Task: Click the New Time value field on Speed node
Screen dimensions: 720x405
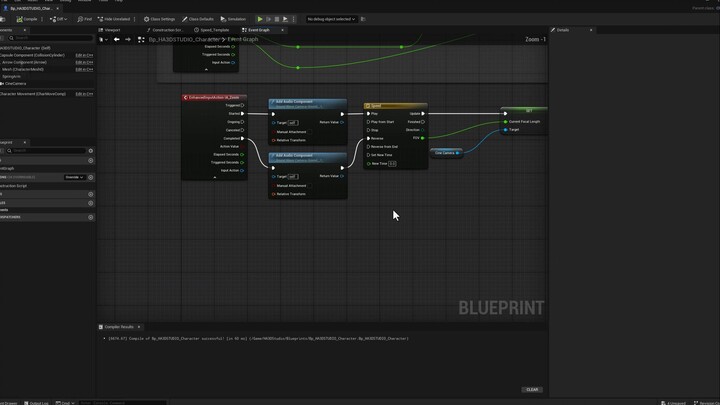Action: 392,163
